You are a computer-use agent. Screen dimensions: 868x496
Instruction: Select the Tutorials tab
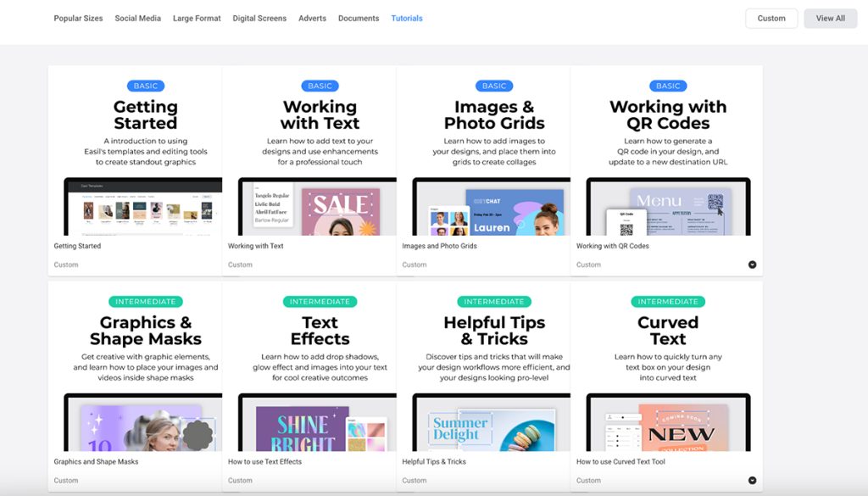click(x=406, y=18)
